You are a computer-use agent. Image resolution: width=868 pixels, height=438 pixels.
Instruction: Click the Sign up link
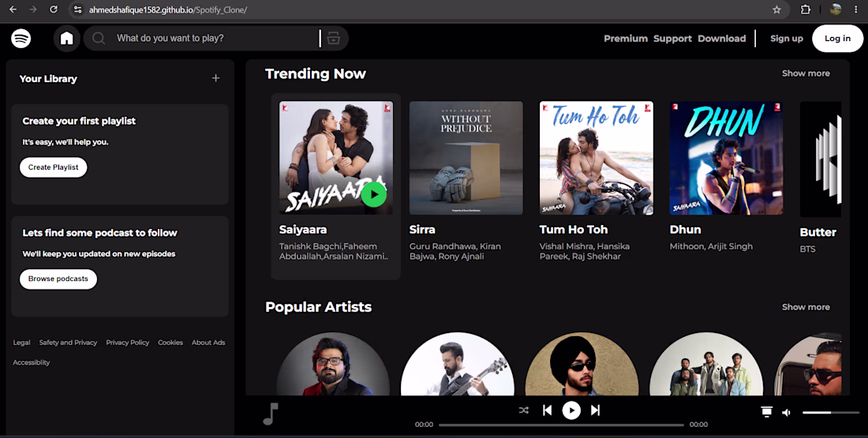pos(787,38)
